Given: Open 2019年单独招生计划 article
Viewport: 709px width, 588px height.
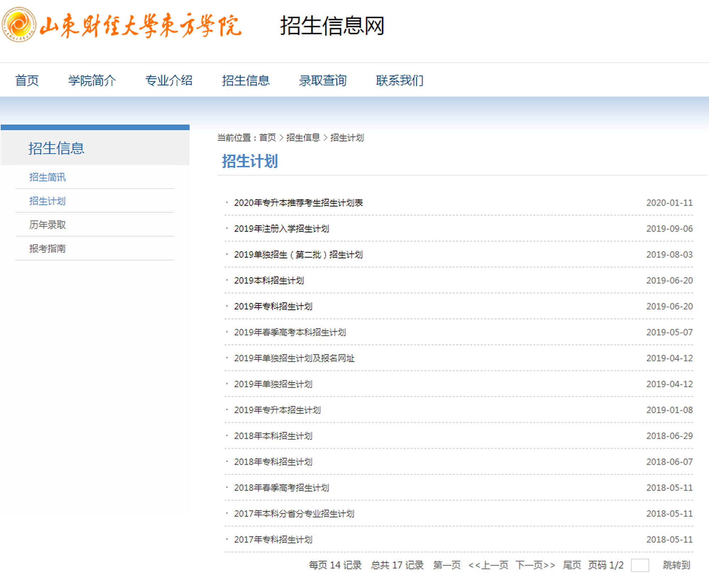Looking at the screenshot, I should [273, 384].
